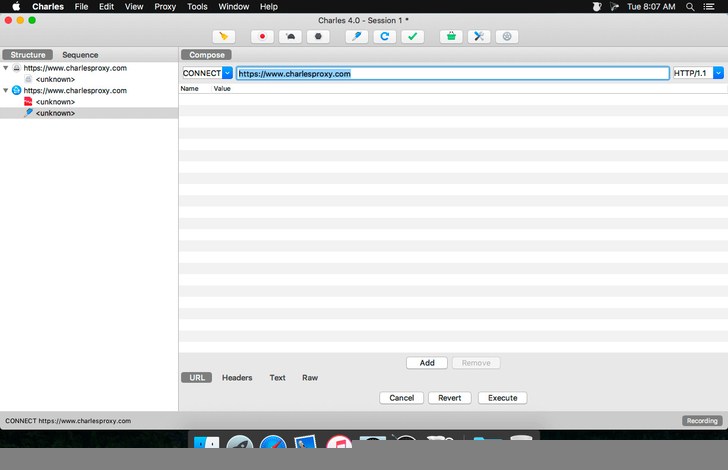This screenshot has height=470, width=728.
Task: Open the Proxy menu
Action: click(x=164, y=6)
